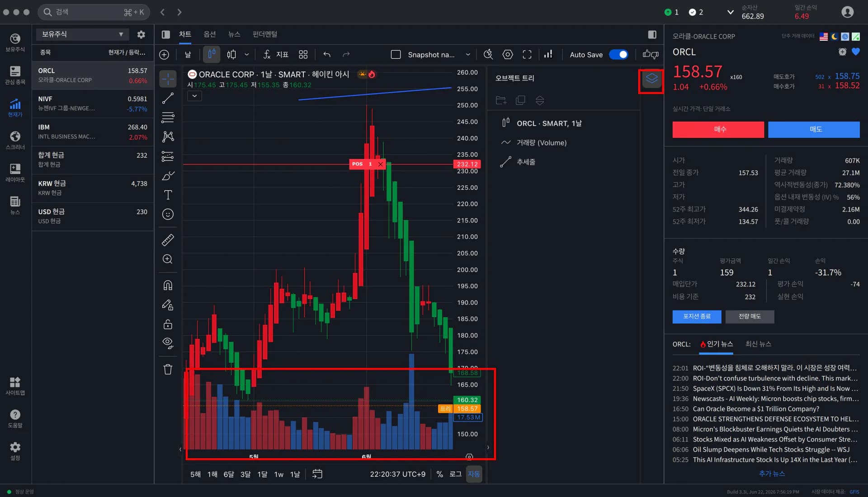Select 추세줄 in the object tree
Image resolution: width=868 pixels, height=497 pixels.
tap(526, 162)
